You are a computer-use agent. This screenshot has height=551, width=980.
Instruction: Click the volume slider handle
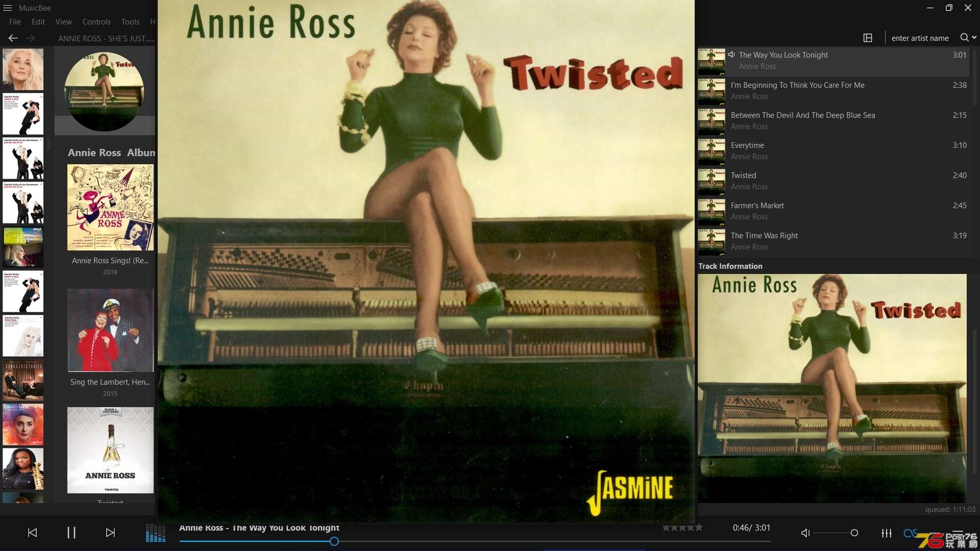[x=854, y=533]
